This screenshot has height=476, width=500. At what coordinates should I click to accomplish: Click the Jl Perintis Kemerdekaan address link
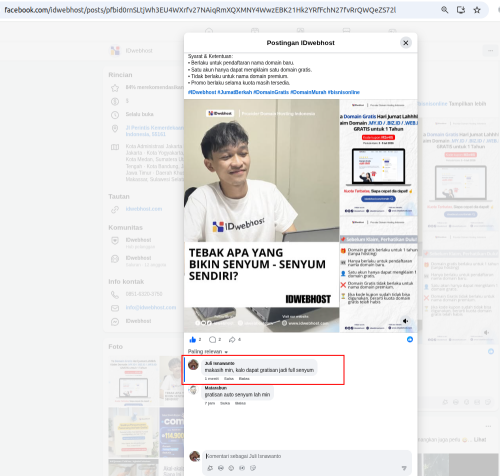pos(154,131)
